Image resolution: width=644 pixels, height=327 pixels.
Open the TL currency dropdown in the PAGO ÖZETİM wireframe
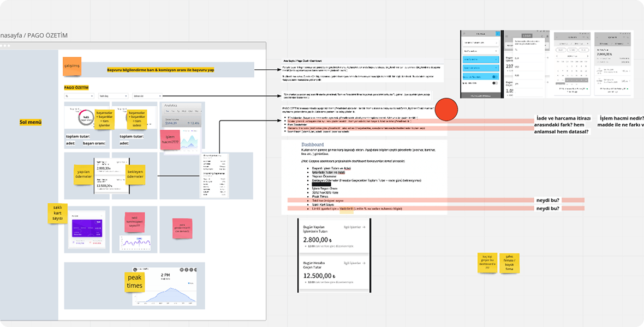pos(78,95)
